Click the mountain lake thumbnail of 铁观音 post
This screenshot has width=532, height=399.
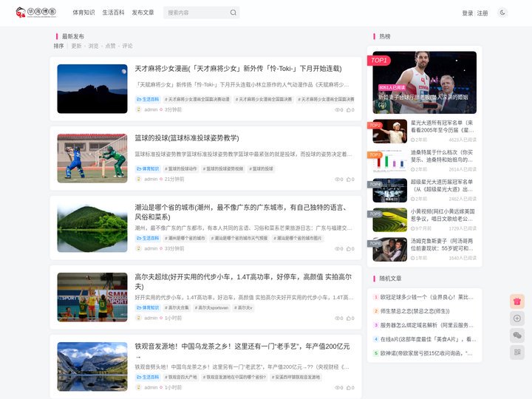click(92, 366)
